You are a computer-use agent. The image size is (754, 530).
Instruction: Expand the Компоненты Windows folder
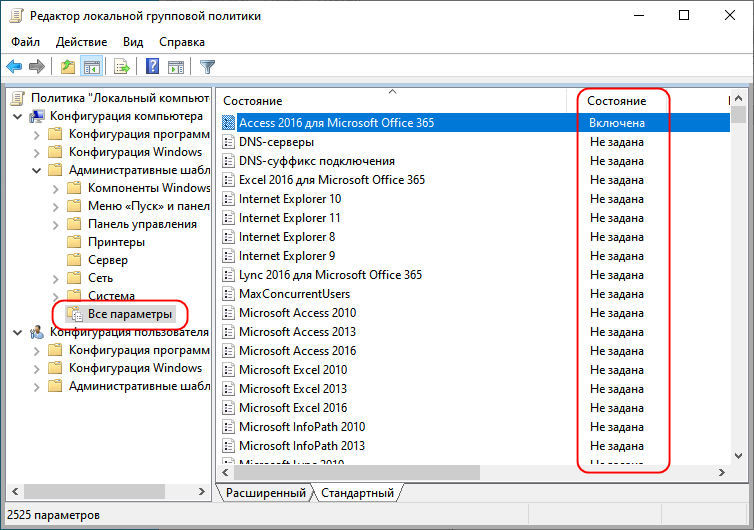(x=55, y=189)
